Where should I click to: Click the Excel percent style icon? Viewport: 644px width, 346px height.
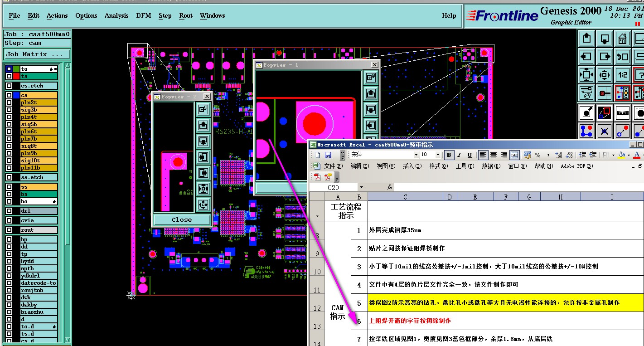pos(537,155)
